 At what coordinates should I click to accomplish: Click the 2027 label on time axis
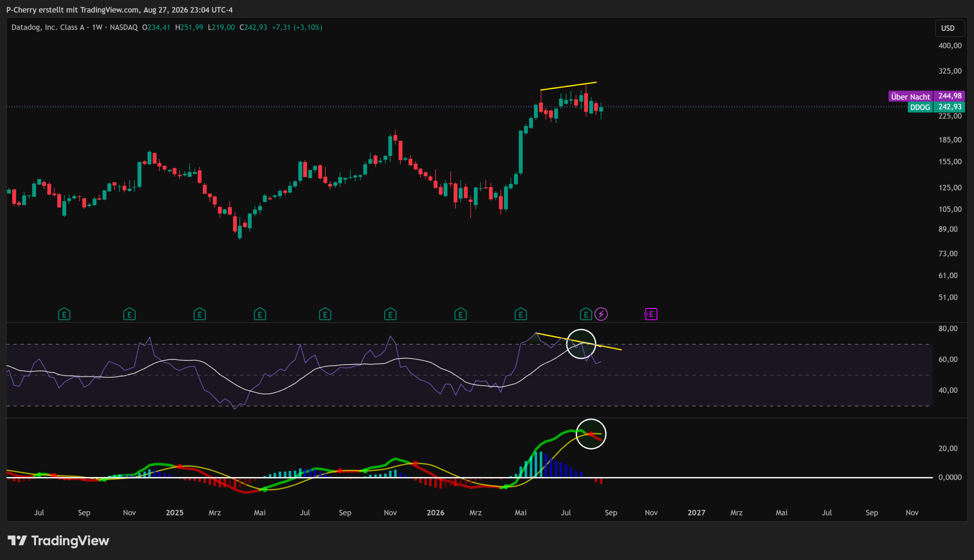696,513
